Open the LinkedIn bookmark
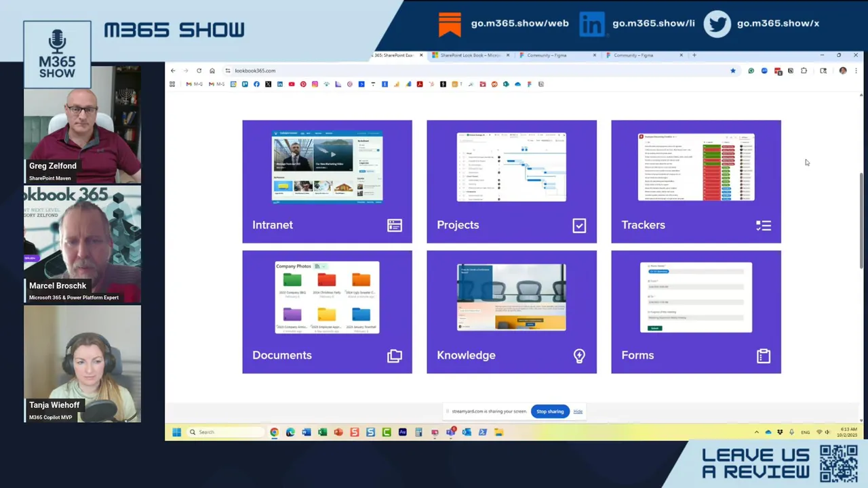Viewport: 868px width, 488px height. 280,84
